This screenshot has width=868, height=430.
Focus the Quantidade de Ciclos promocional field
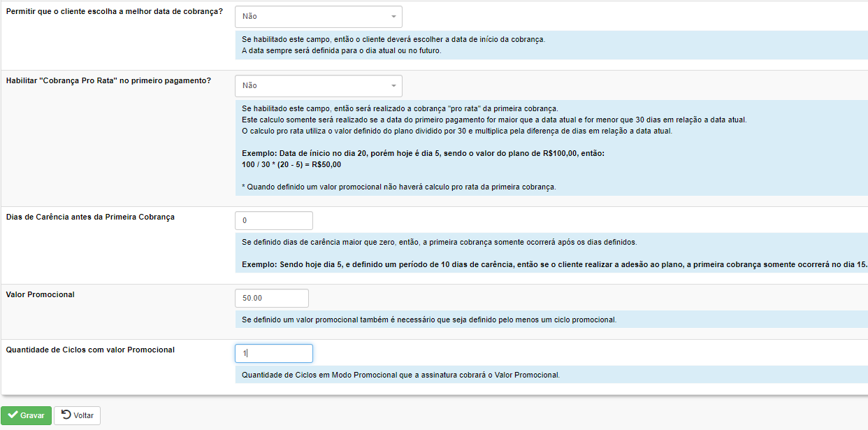[274, 353]
